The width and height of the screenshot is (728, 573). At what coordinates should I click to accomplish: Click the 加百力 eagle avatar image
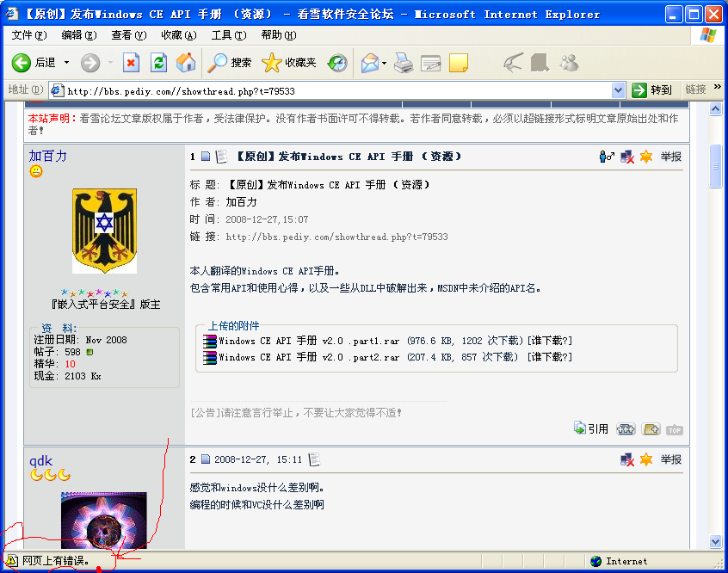pos(104,231)
